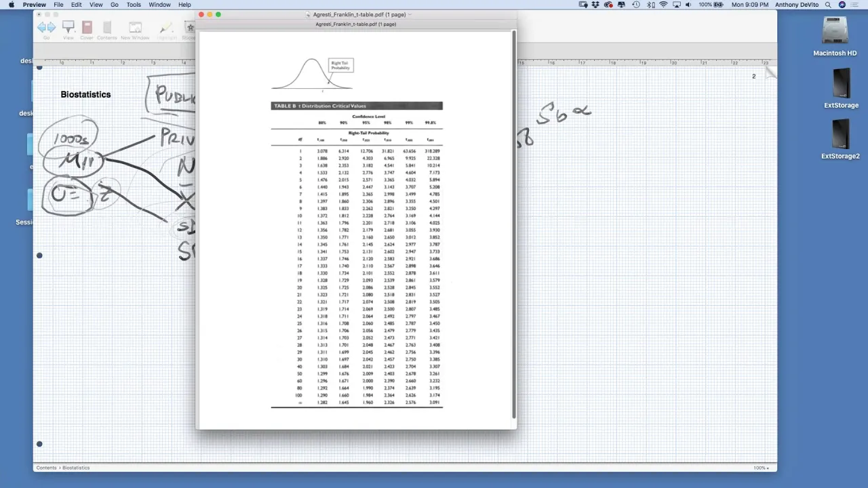Image resolution: width=868 pixels, height=488 pixels.
Task: Open the Tools menu
Action: (x=134, y=5)
